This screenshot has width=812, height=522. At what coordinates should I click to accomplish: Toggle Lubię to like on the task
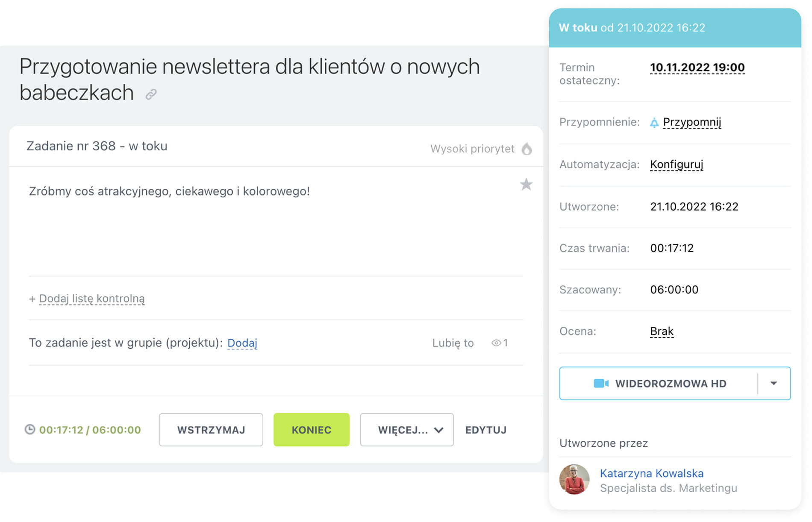pyautogui.click(x=453, y=343)
